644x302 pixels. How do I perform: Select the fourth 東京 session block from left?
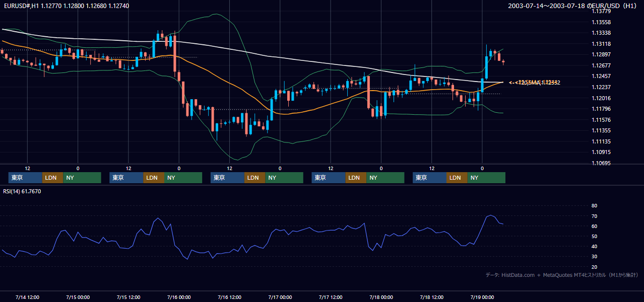(329, 178)
